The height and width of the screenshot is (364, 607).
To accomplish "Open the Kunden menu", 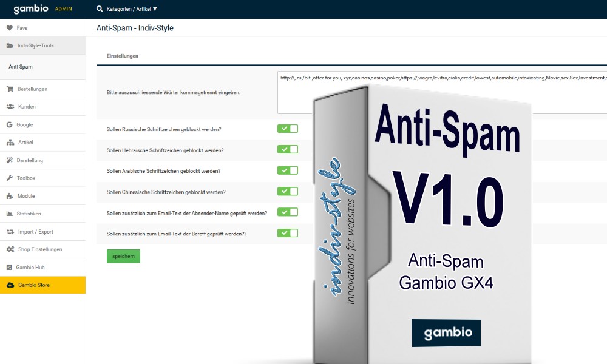I will pos(42,107).
